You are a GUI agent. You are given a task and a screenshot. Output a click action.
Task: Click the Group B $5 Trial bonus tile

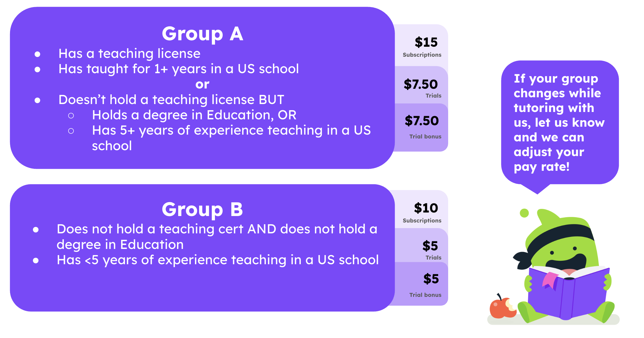coord(421,284)
